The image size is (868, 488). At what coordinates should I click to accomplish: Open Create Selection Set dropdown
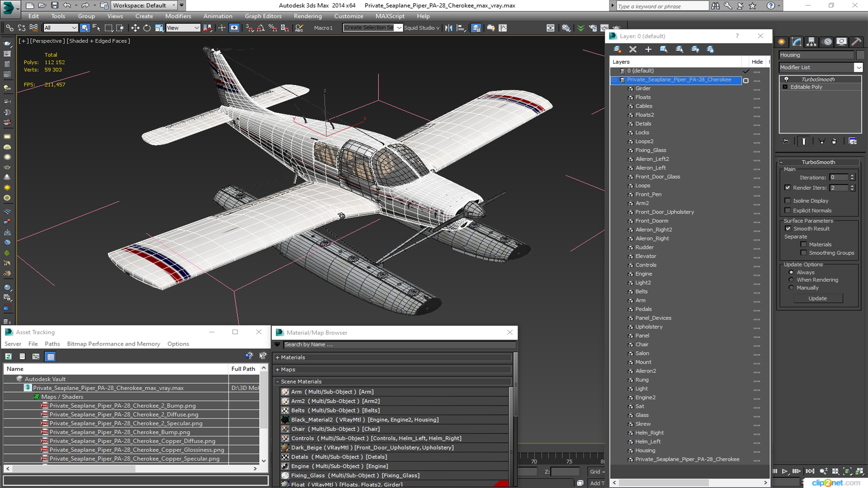coord(399,28)
